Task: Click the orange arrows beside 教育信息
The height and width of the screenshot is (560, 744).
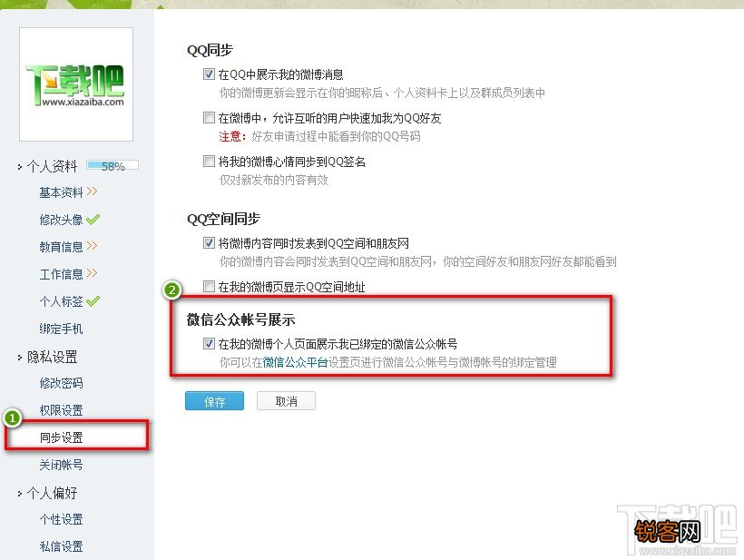Action: (x=92, y=245)
